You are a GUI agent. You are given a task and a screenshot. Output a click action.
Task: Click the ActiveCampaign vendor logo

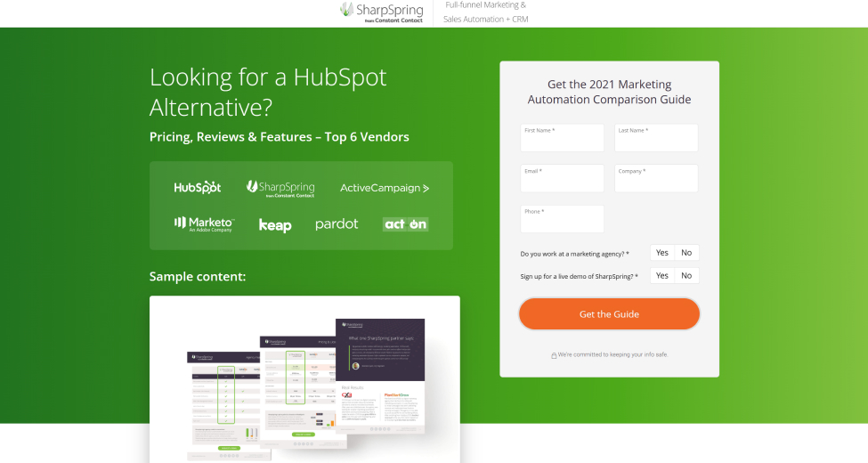[x=385, y=188]
